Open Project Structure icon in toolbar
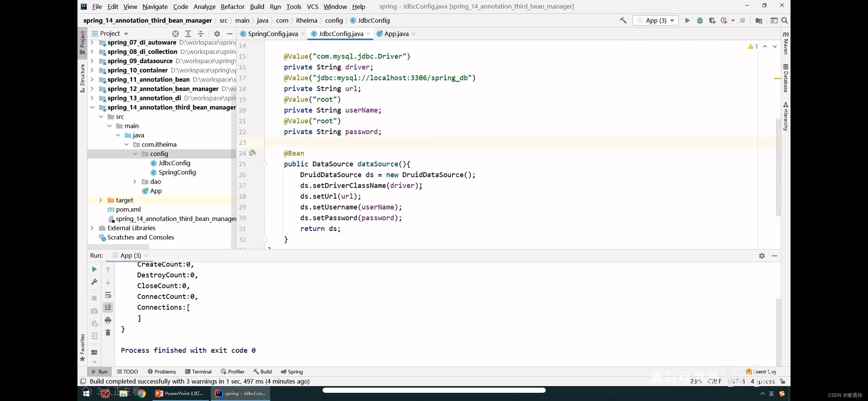 (x=759, y=21)
